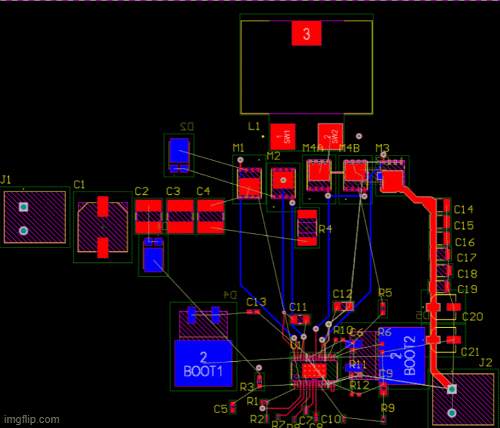The image size is (500, 428).
Task: Select the capacitor C11 footprint
Action: click(300, 320)
